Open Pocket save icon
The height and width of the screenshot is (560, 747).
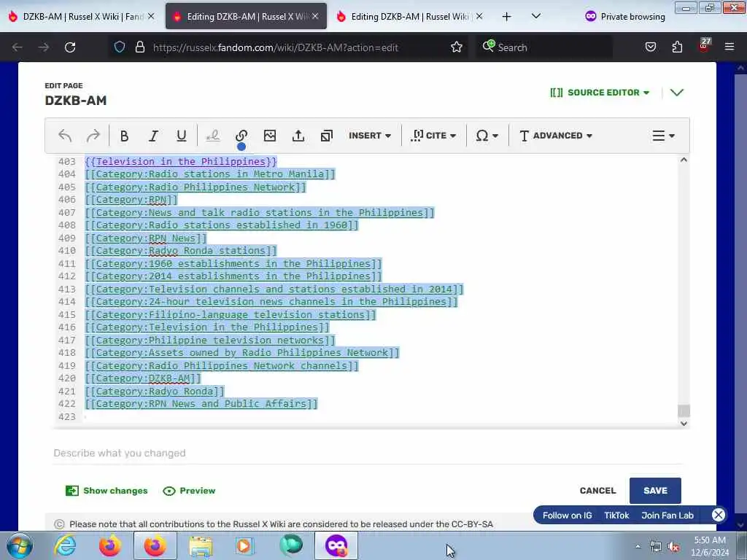point(650,47)
